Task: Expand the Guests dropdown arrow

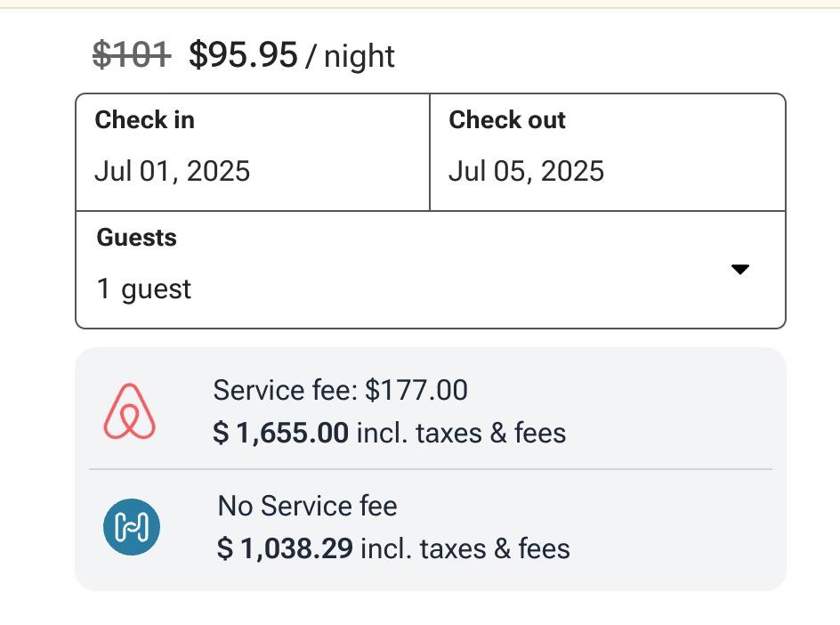Action: [739, 270]
